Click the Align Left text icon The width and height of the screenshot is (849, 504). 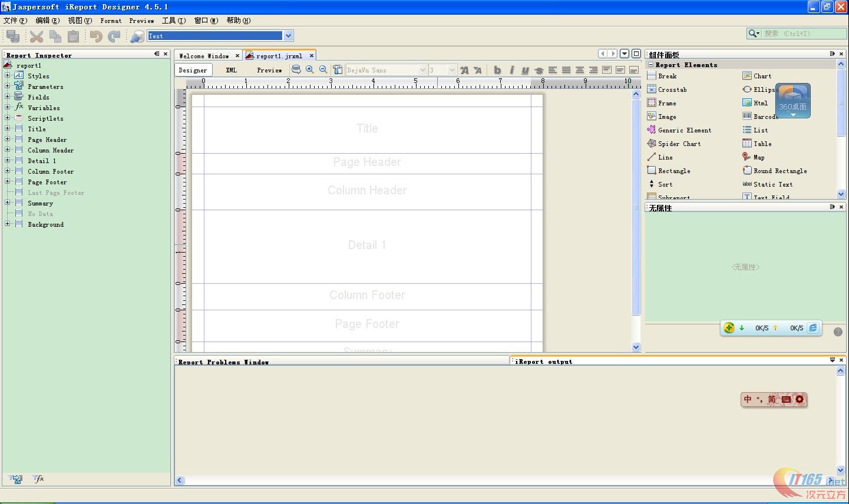click(553, 70)
